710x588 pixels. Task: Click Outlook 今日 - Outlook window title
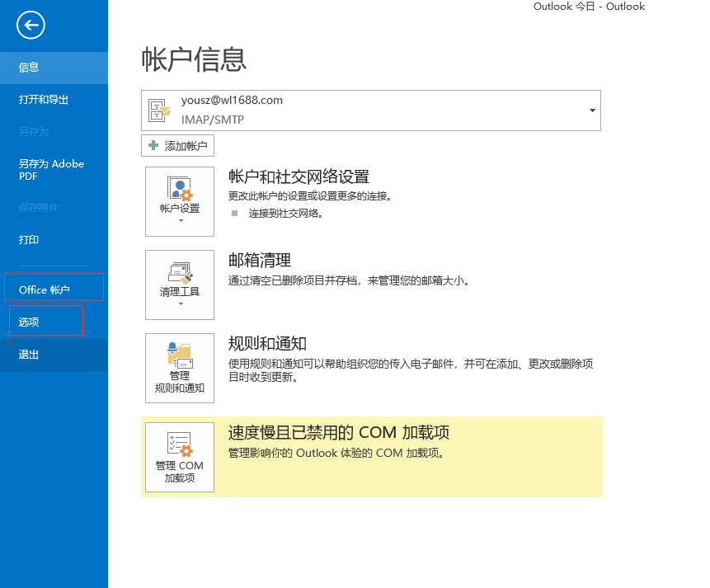(589, 7)
